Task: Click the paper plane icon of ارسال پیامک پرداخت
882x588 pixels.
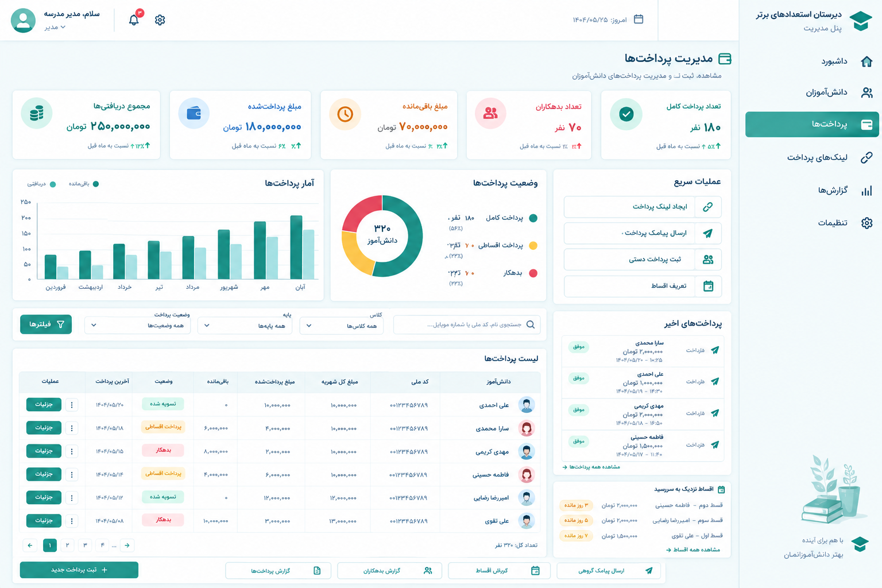Action: [708, 233]
